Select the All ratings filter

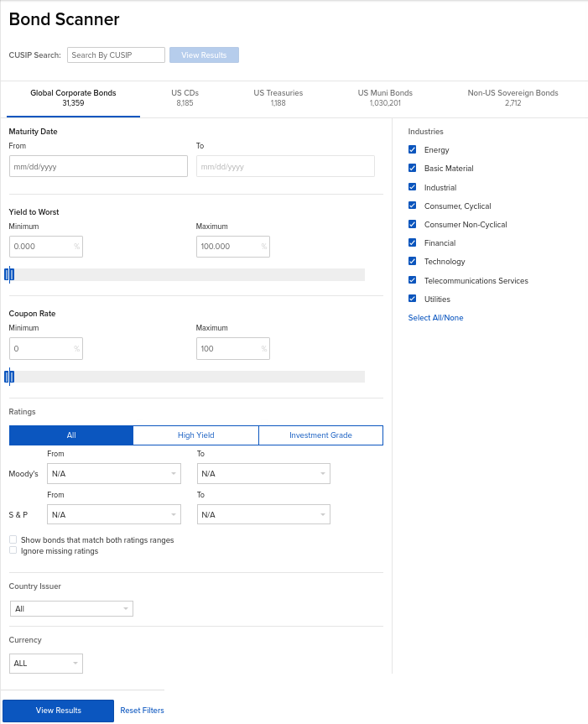click(71, 435)
